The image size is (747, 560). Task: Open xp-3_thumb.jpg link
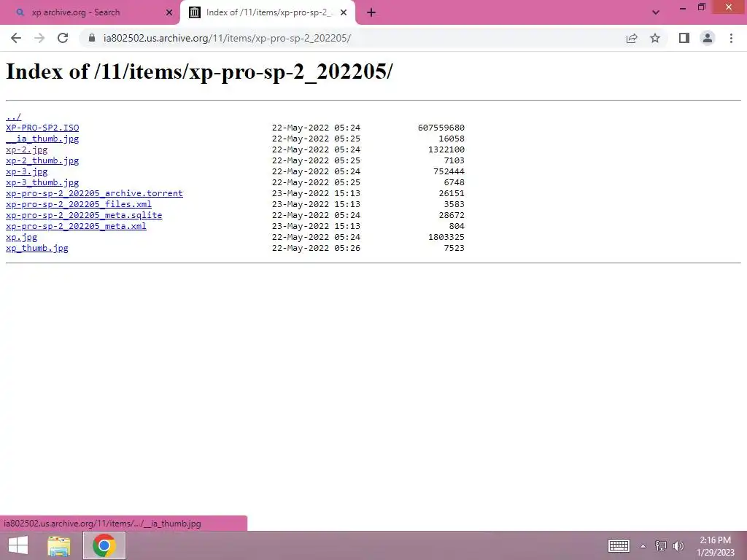42,182
